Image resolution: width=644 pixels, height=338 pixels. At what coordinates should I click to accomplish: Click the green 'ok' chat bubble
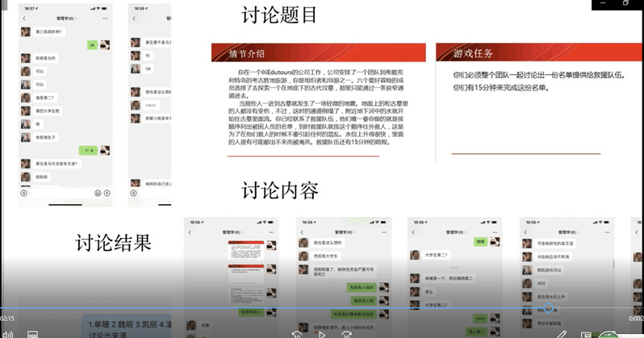(92, 45)
